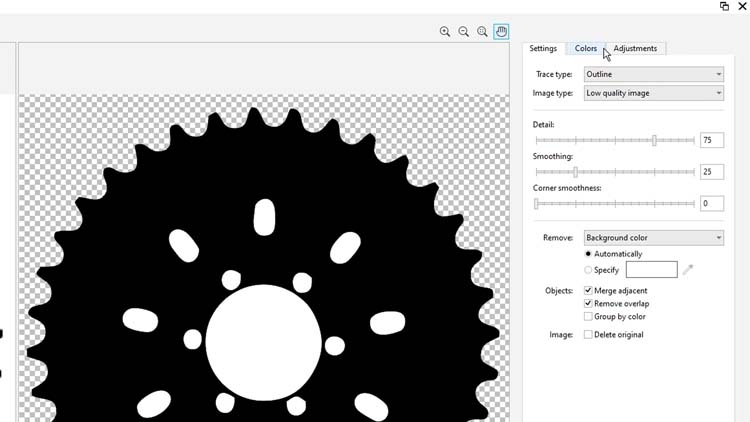750x422 pixels.
Task: Click the Detail value field showing 75
Action: click(712, 140)
